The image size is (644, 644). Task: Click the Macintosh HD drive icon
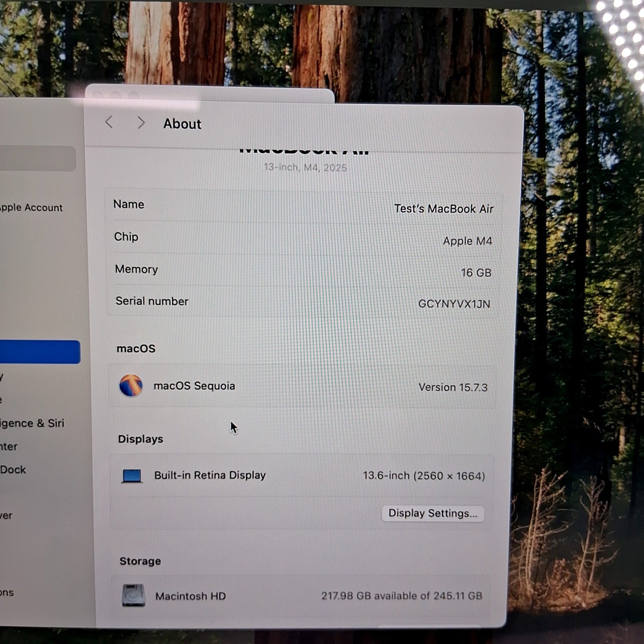click(134, 595)
